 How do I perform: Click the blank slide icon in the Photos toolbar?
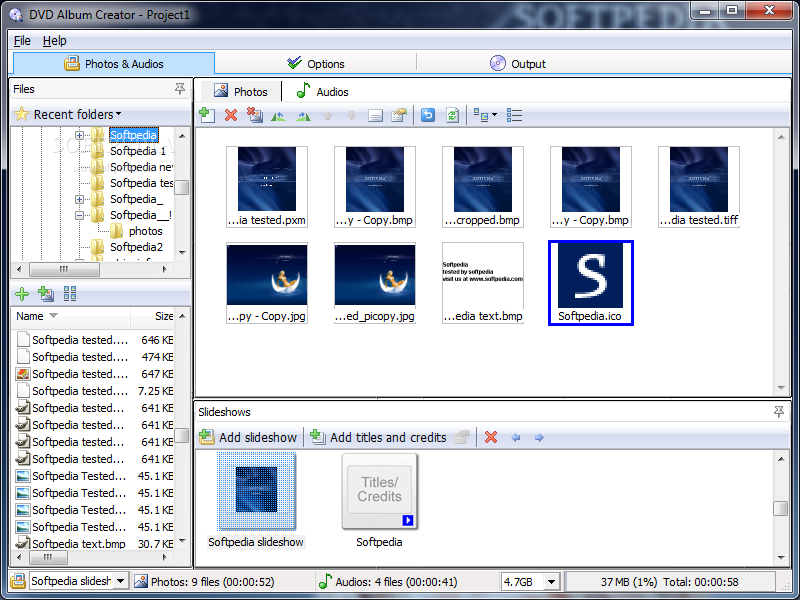(375, 116)
